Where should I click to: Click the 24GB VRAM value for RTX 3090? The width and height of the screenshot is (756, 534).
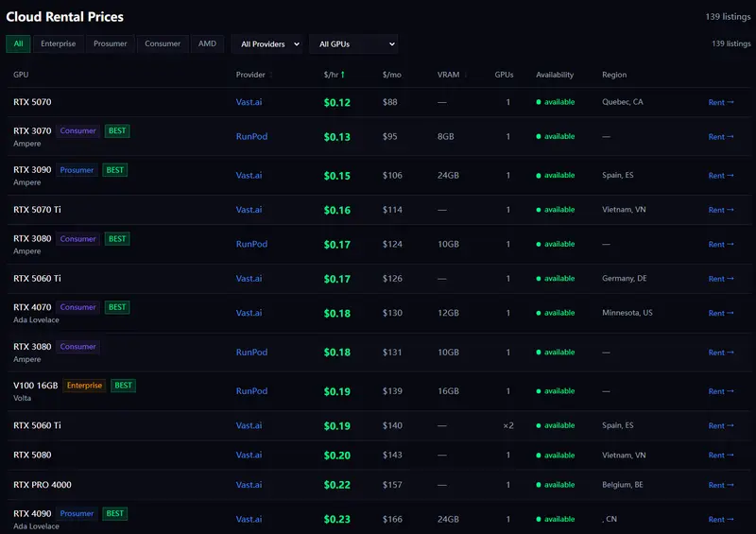448,175
